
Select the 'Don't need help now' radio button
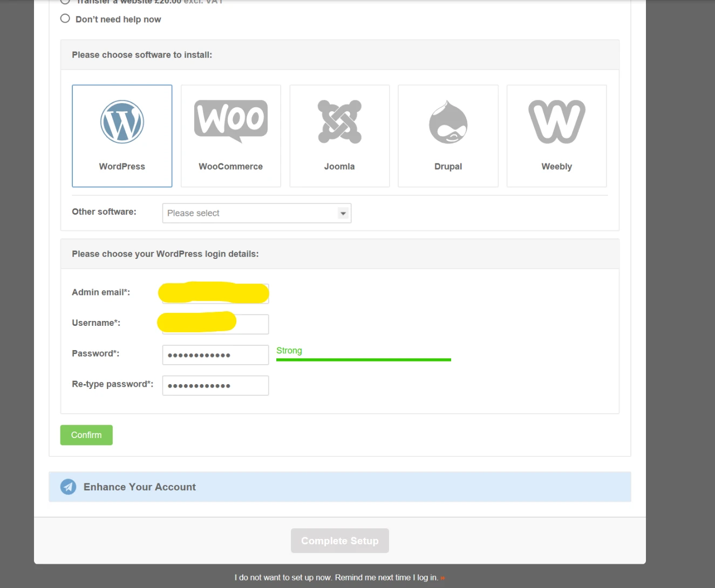65,18
